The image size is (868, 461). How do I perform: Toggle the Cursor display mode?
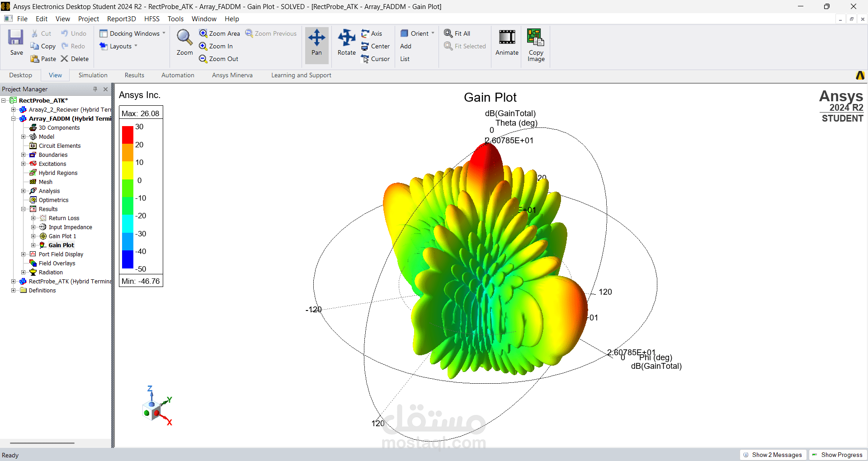click(376, 59)
